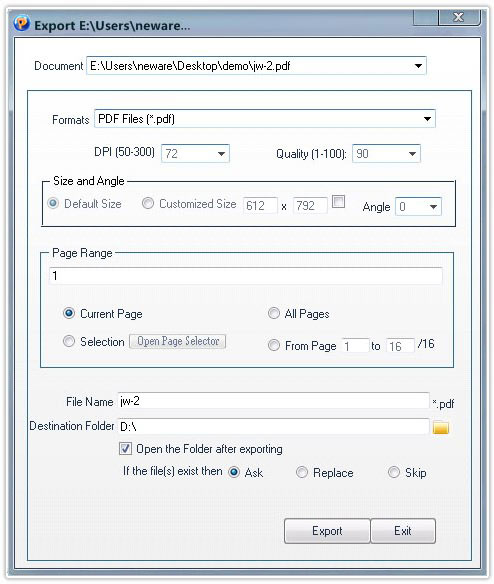This screenshot has height=584, width=494.
Task: Click the Open Page Selector button
Action: (178, 341)
